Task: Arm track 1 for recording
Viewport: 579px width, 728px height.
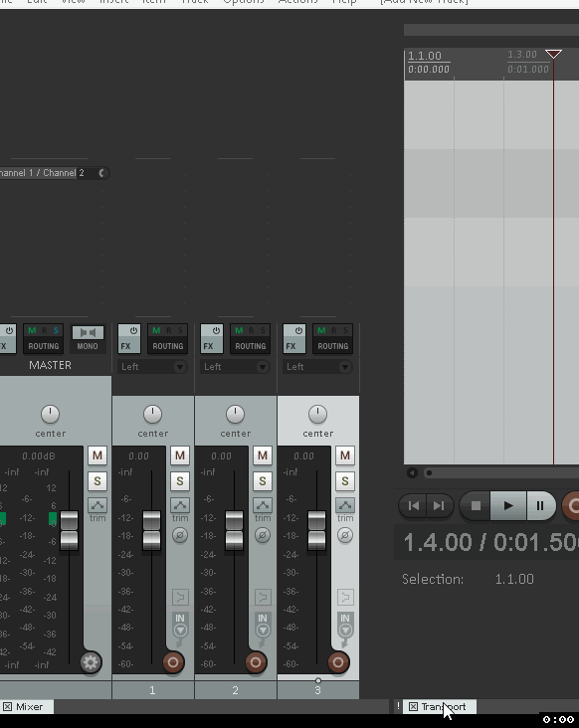Action: tap(173, 662)
